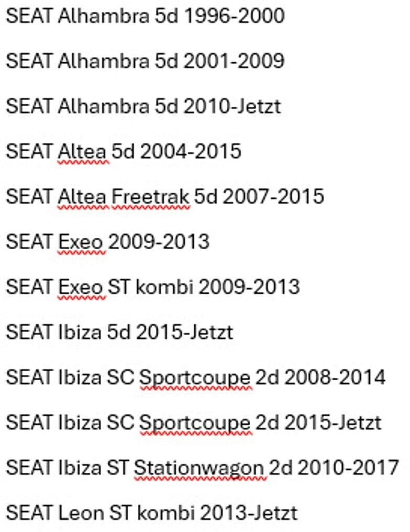Click the year range 2007-2015
Screen dimensions: 410x532
tap(273, 196)
